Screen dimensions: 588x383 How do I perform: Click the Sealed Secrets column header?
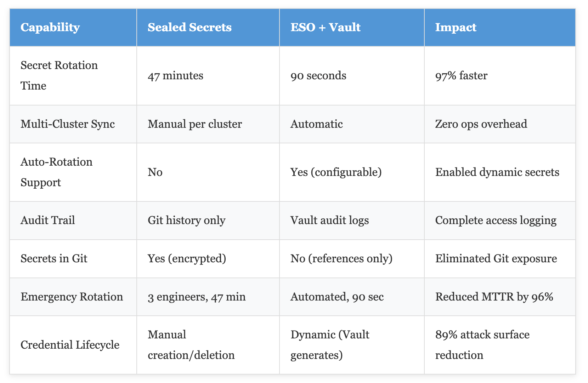click(x=208, y=28)
